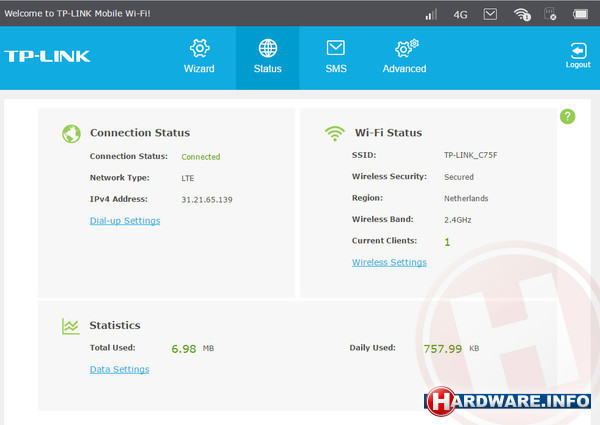Click the Wi-Fi clients icon in status bar
The width and height of the screenshot is (600, 425).
coord(522,15)
